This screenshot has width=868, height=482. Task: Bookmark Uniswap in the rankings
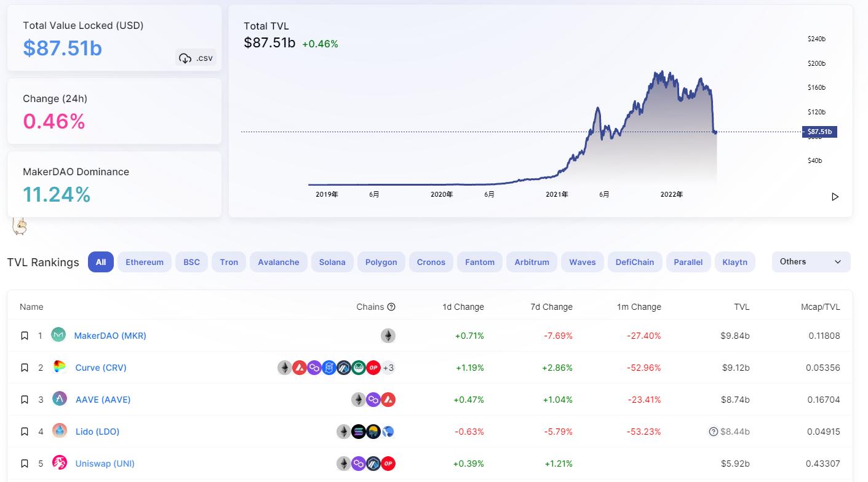pos(25,463)
